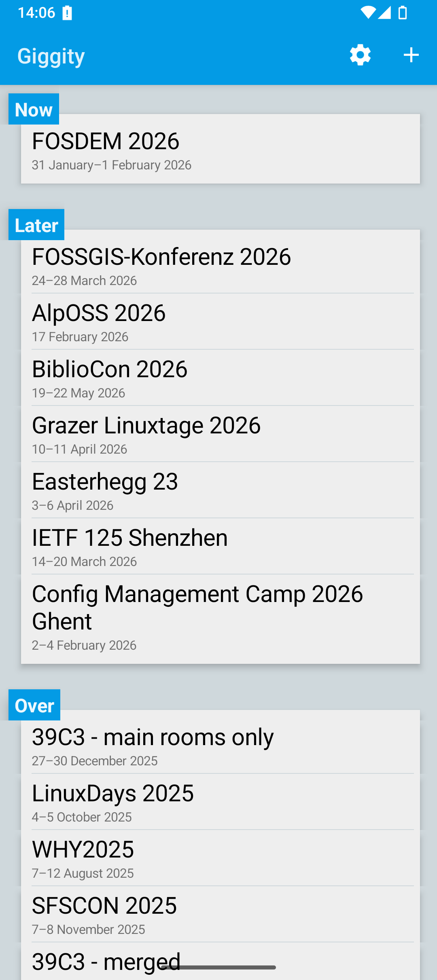Open Config Management Camp 2026 Ghent
Screen dimensions: 437x980
pos(221,619)
